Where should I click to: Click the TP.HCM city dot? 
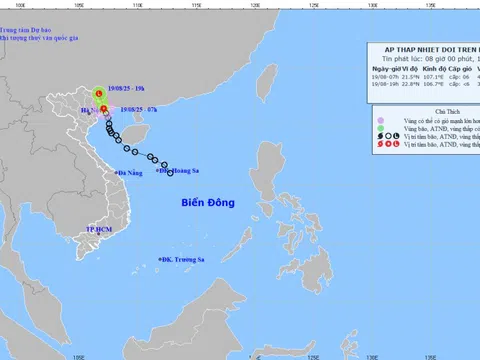pyautogui.click(x=98, y=234)
